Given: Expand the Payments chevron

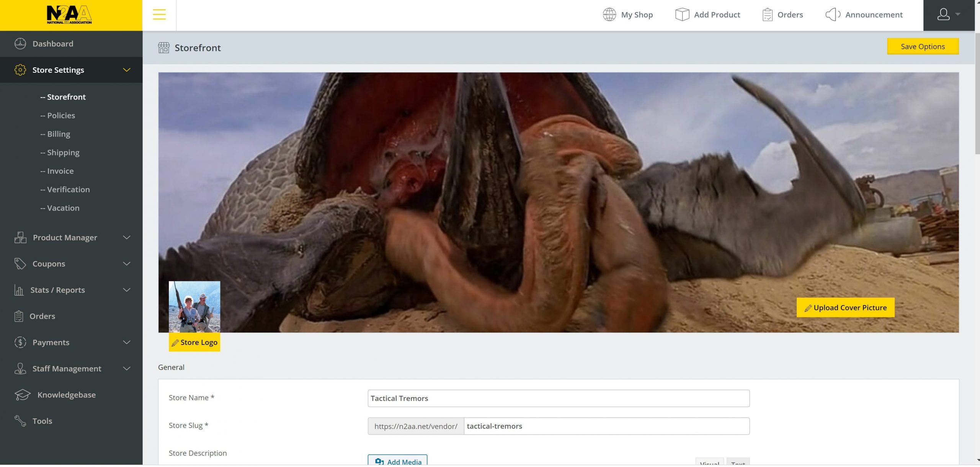Looking at the screenshot, I should [127, 342].
